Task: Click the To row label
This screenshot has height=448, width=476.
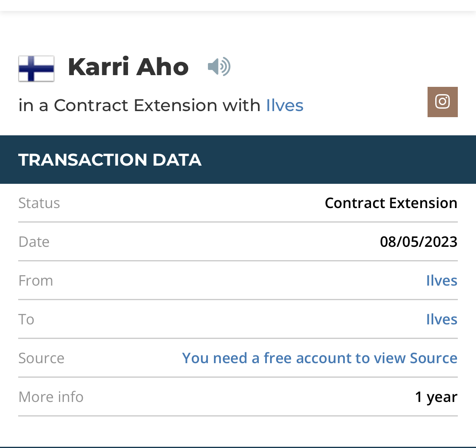Action: pyautogui.click(x=26, y=319)
